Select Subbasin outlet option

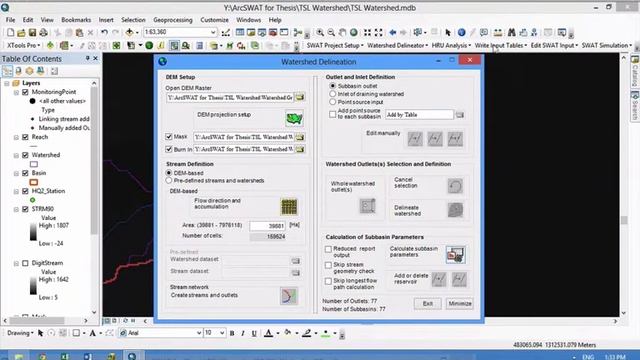pos(333,86)
